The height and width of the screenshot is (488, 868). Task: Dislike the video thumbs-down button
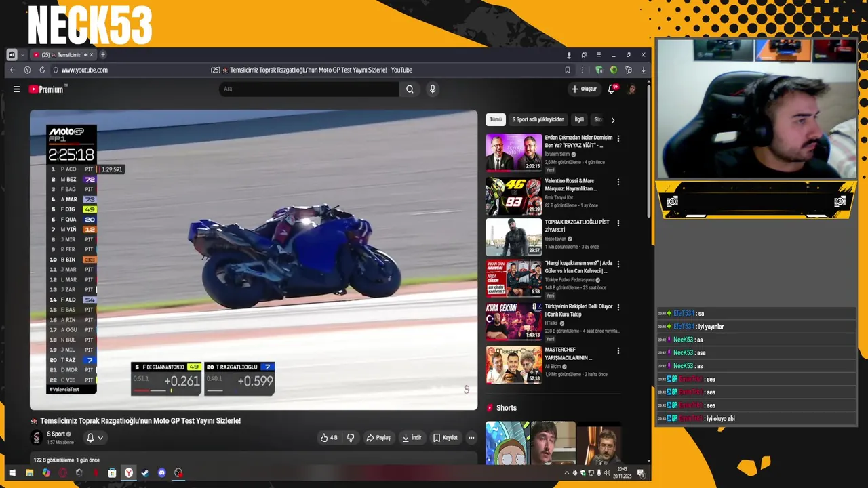coord(351,438)
